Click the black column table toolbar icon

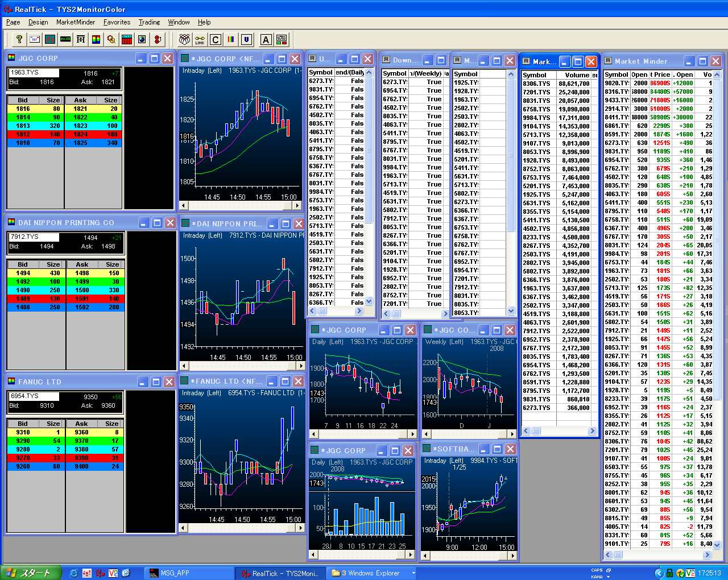81,39
